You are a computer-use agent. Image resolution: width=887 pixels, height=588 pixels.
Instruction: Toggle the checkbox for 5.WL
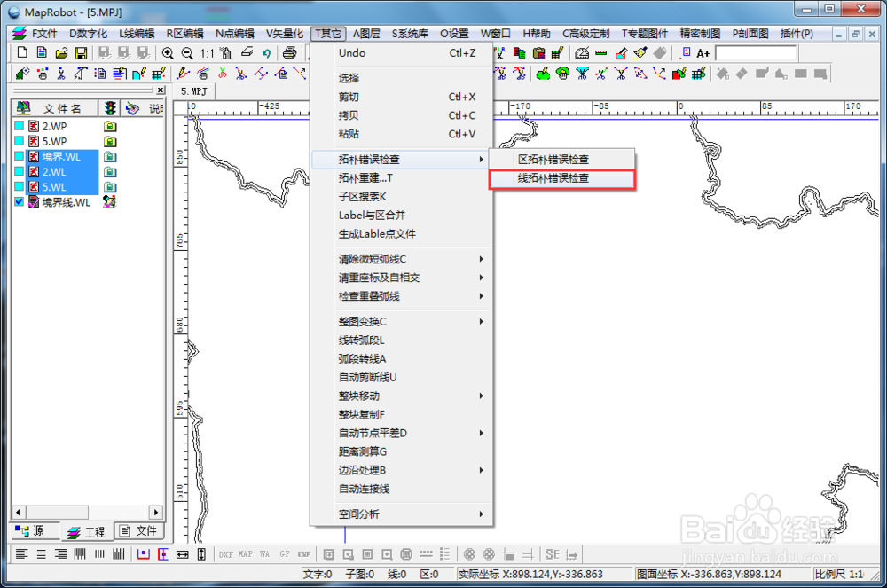[20, 186]
